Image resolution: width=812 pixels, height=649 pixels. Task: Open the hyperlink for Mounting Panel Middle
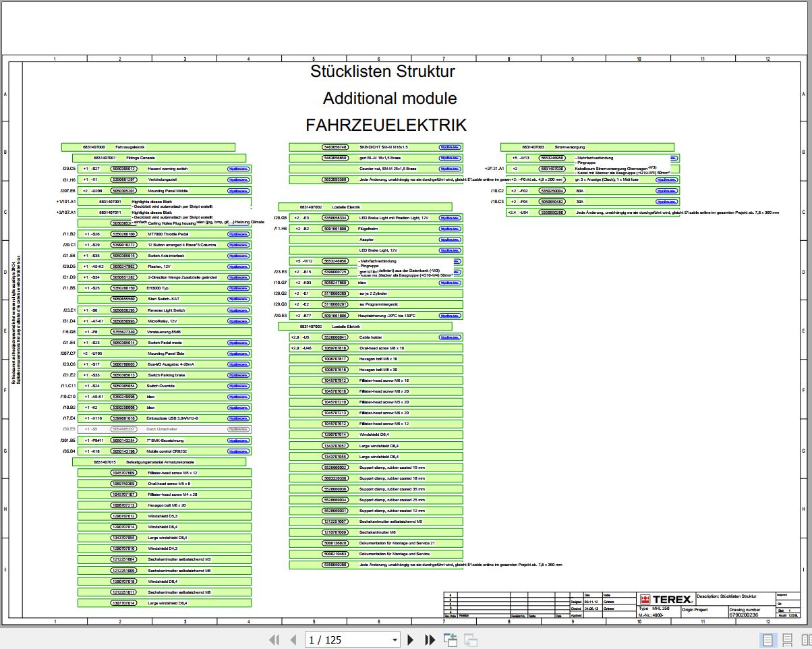tap(237, 190)
